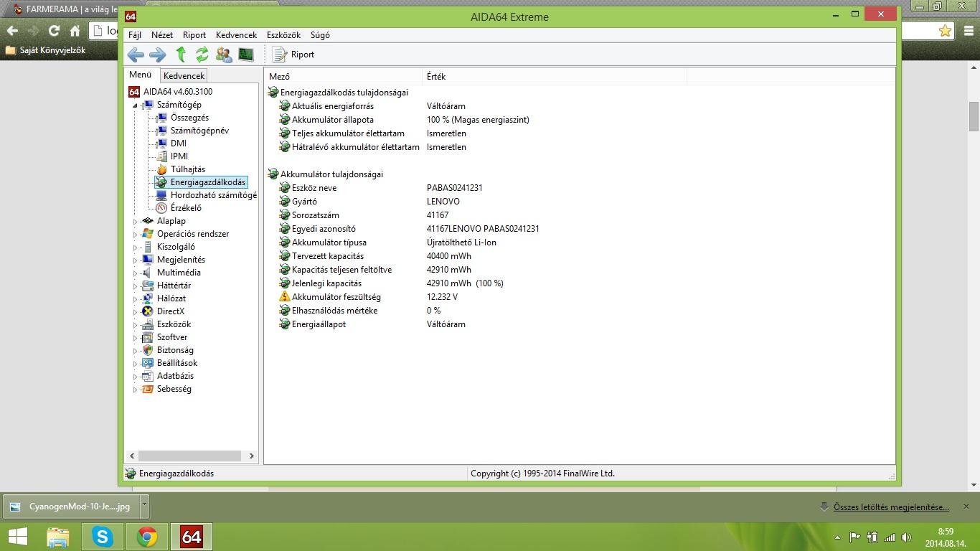
Task: Select Érzékelő tree item
Action: click(186, 208)
